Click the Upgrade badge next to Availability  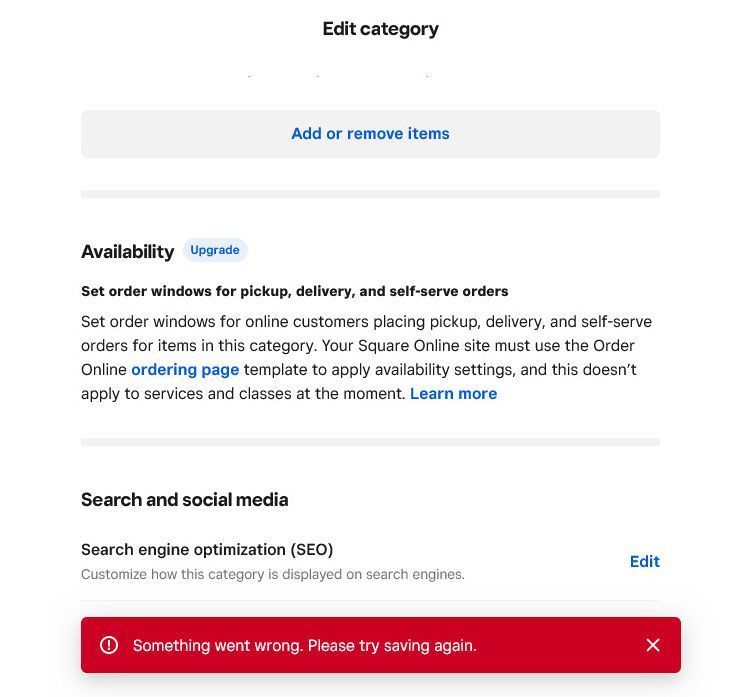click(x=215, y=250)
